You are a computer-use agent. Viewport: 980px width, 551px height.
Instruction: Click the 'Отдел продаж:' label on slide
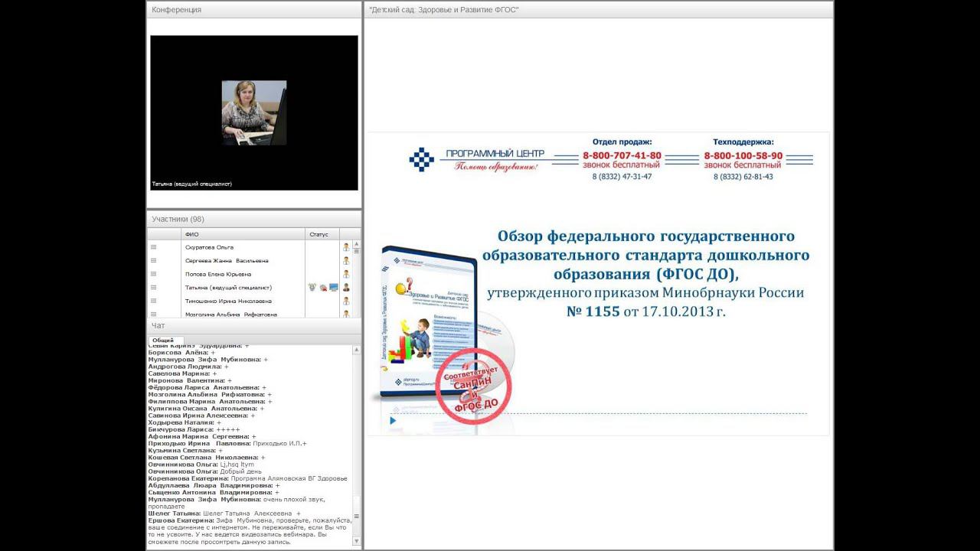click(x=622, y=142)
